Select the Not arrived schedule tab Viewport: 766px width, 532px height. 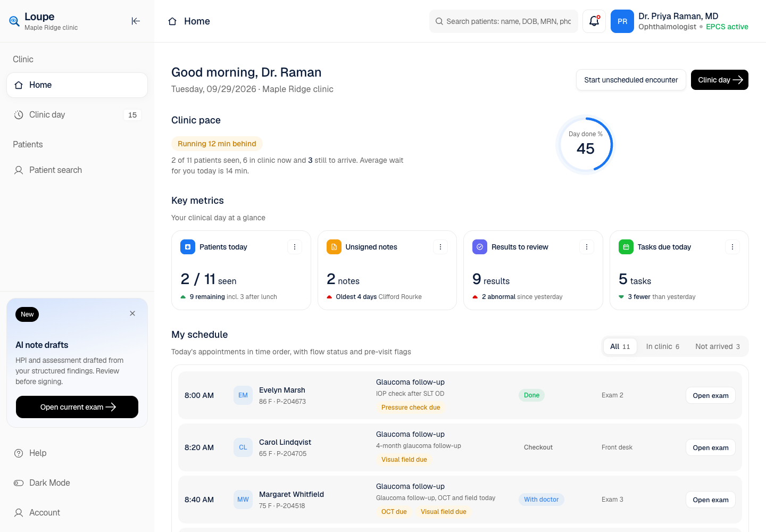718,346
